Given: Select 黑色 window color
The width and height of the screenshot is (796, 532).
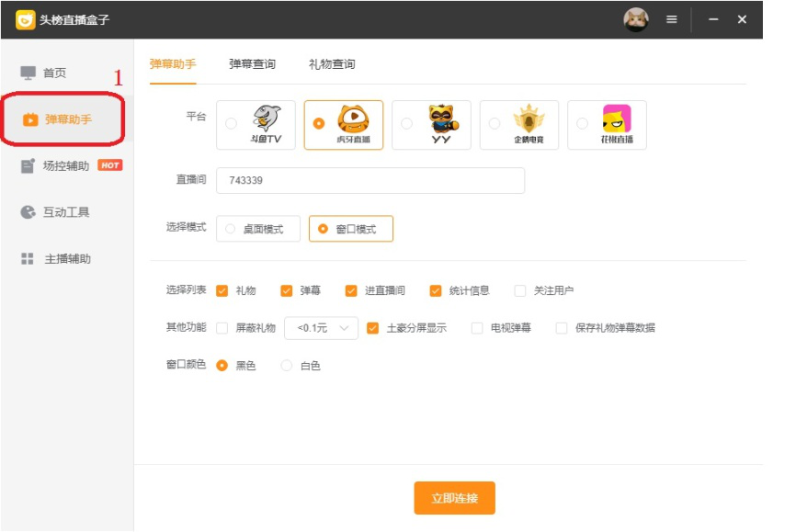Looking at the screenshot, I should (x=222, y=366).
